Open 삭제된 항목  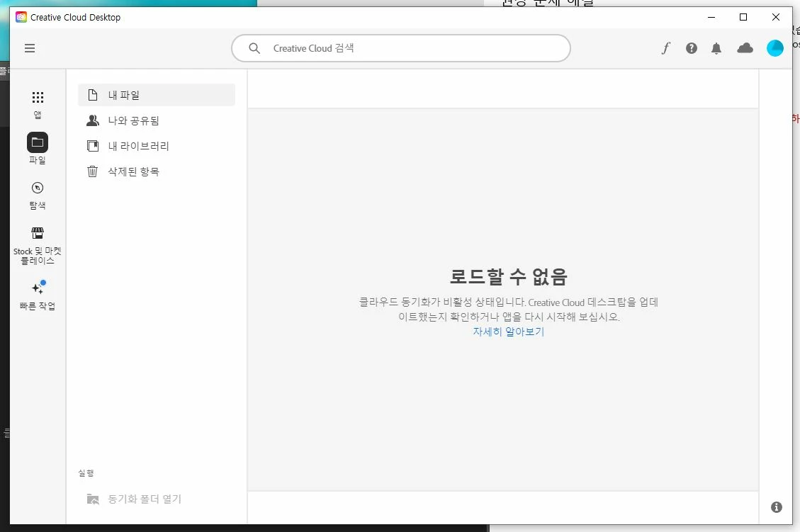pyautogui.click(x=156, y=171)
